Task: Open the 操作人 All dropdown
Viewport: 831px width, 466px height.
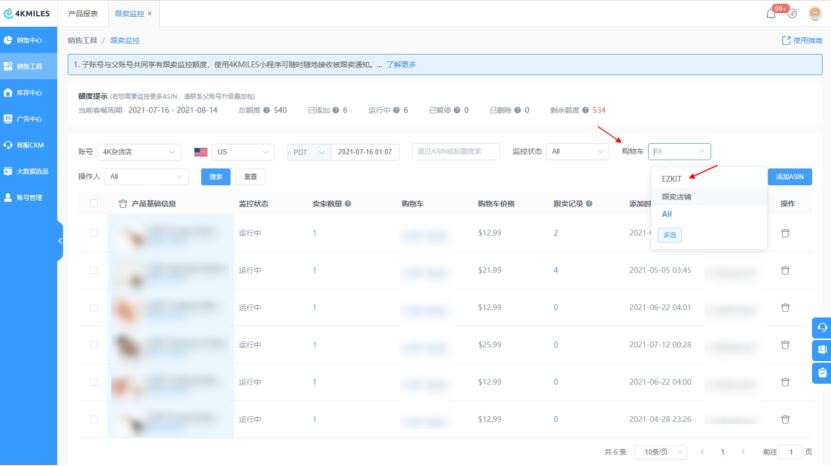Action: [x=146, y=177]
